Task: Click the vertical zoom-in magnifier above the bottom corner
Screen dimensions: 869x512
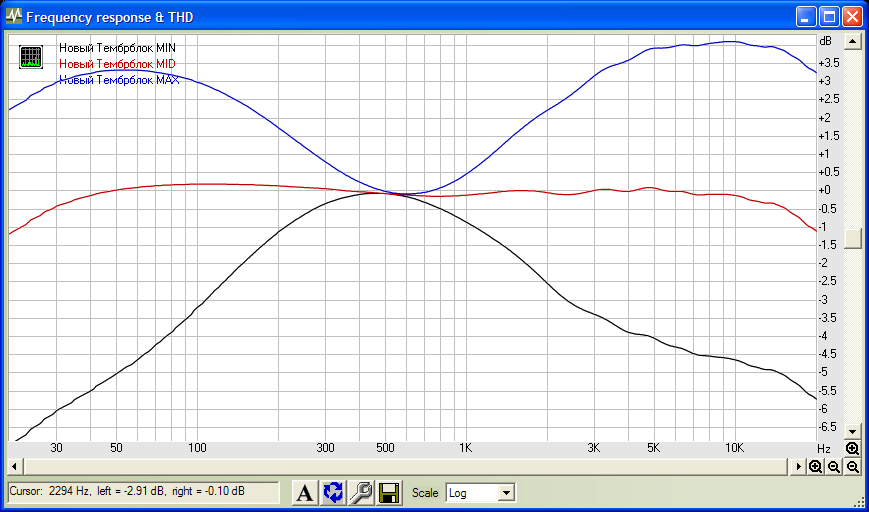Action: click(852, 450)
